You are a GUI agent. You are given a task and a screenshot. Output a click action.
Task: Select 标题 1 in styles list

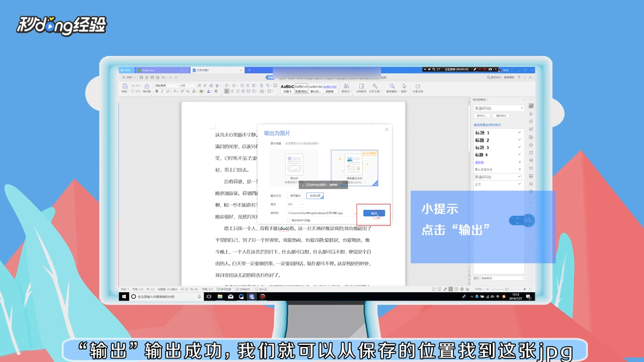tap(499, 133)
